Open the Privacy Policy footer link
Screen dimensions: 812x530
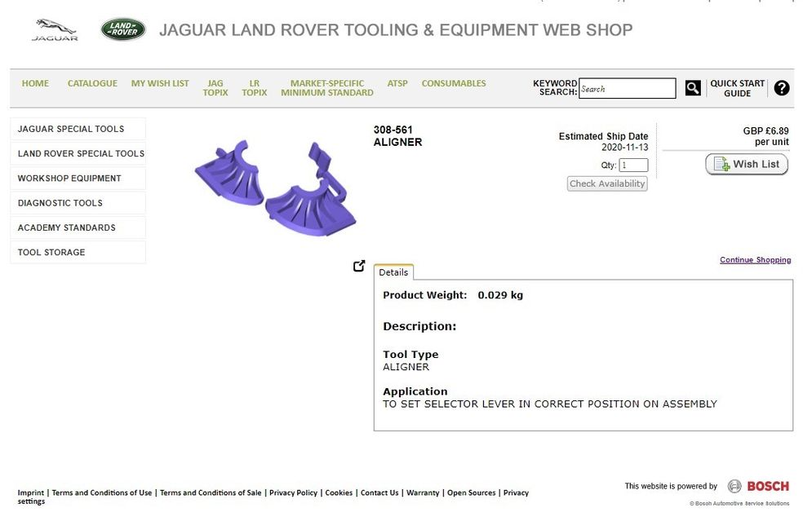coord(293,492)
